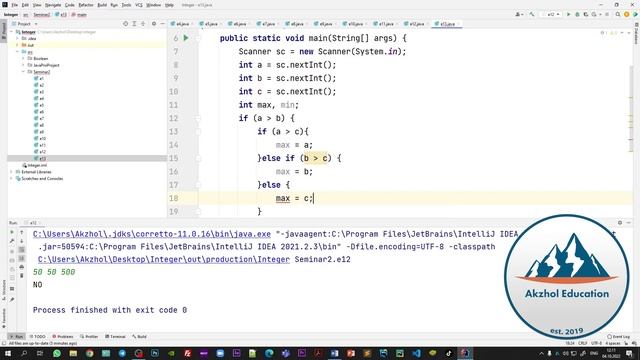Open Visual Studio Code from the taskbar
Image resolution: width=640 pixels, height=360 pixels.
[x=416, y=353]
